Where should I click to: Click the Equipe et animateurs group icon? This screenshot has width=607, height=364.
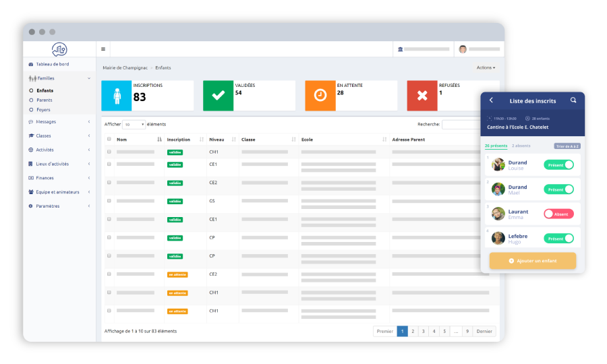[x=31, y=192]
